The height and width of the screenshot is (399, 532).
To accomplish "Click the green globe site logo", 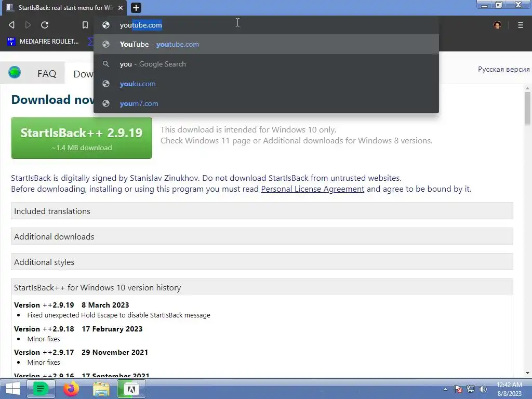I will [x=15, y=72].
